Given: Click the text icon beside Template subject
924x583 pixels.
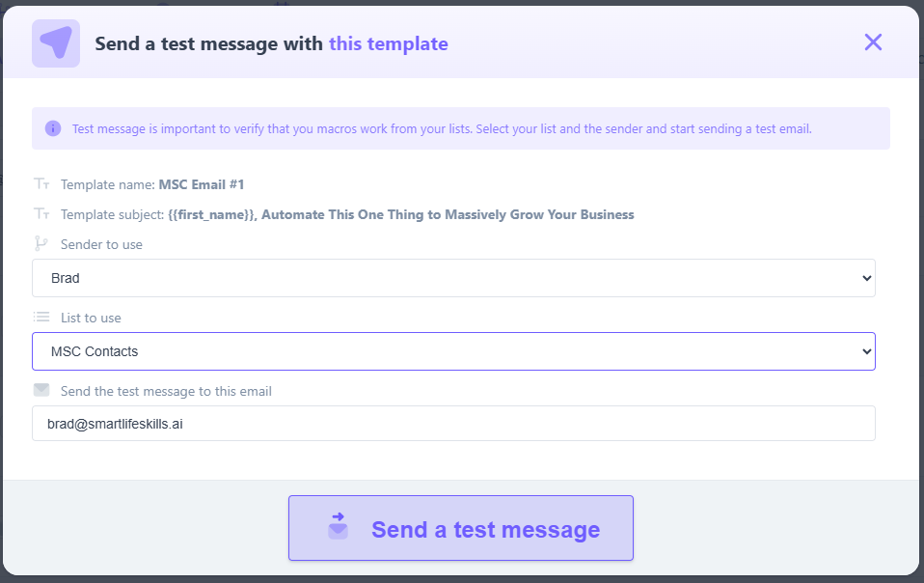Looking at the screenshot, I should pos(41,214).
